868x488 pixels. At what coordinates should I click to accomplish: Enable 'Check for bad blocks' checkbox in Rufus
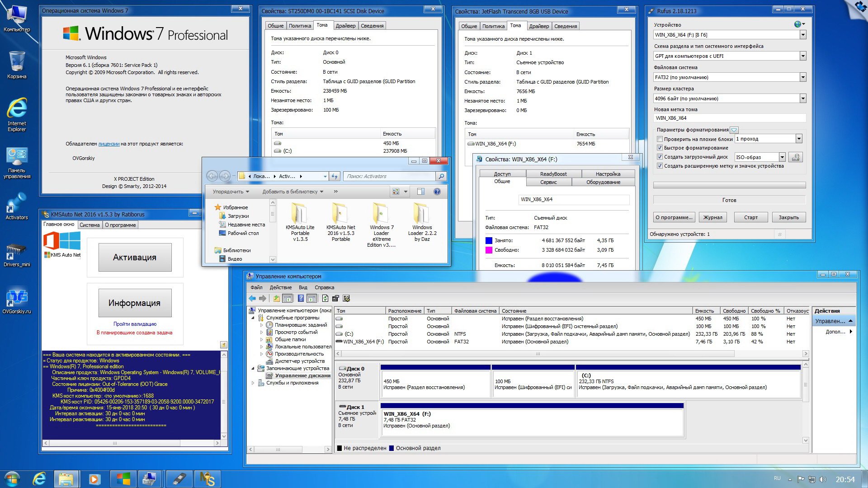(x=660, y=139)
